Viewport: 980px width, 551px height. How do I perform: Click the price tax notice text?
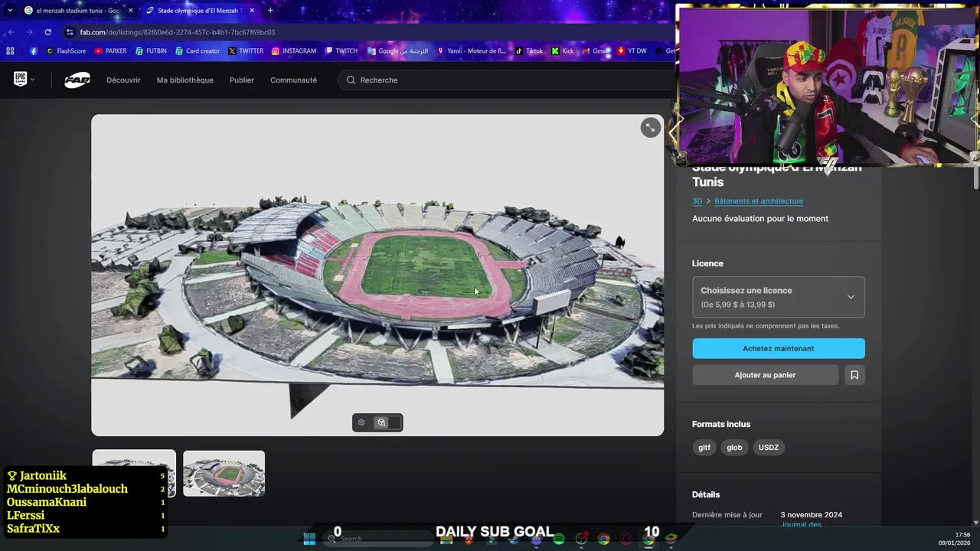coord(766,326)
